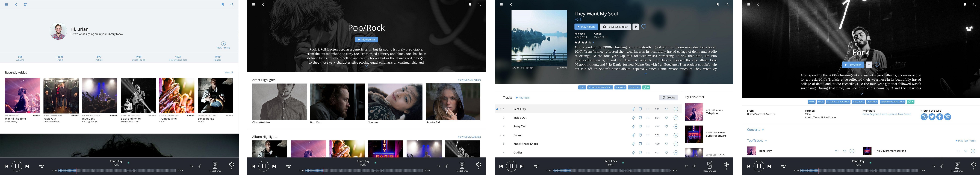Toggle heart for The Government Darling top track
The image size is (980, 175).
966,151
